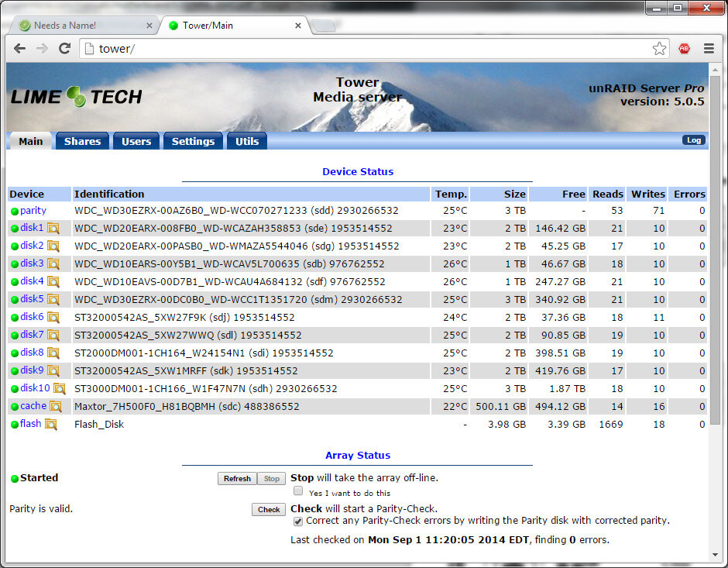Open the disk5 device link
The width and height of the screenshot is (728, 568).
point(32,299)
